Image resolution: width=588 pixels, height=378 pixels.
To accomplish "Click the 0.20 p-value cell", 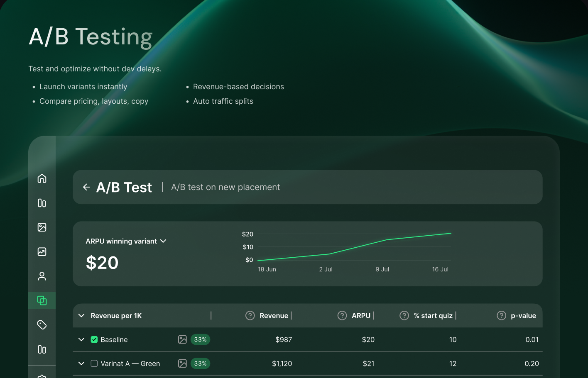I will click(532, 363).
